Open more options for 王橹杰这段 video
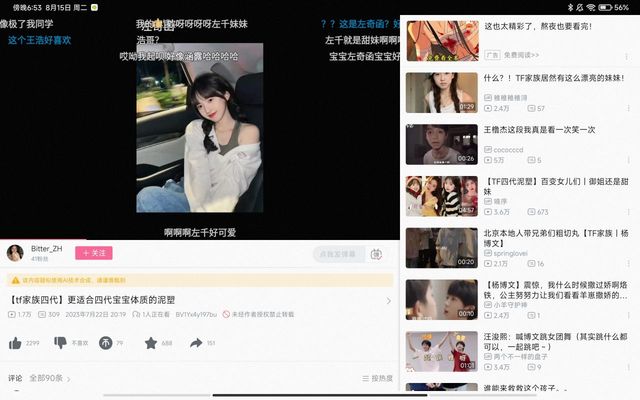 coord(629,160)
